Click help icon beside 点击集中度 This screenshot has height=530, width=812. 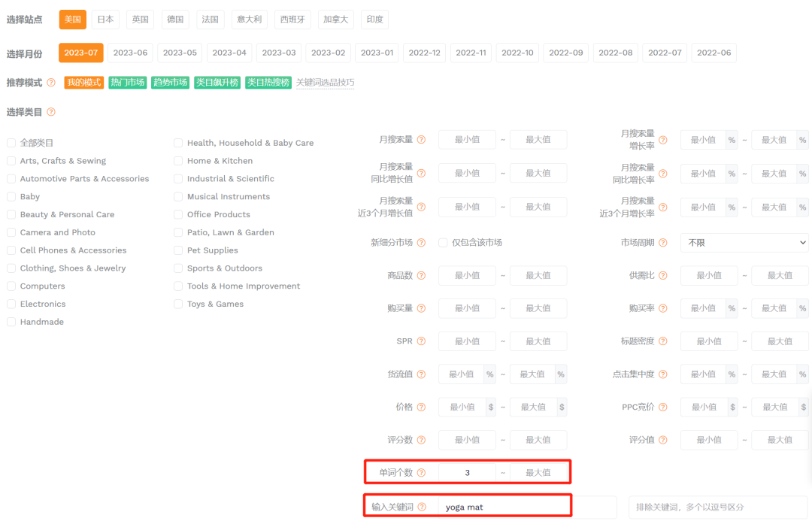coord(663,374)
